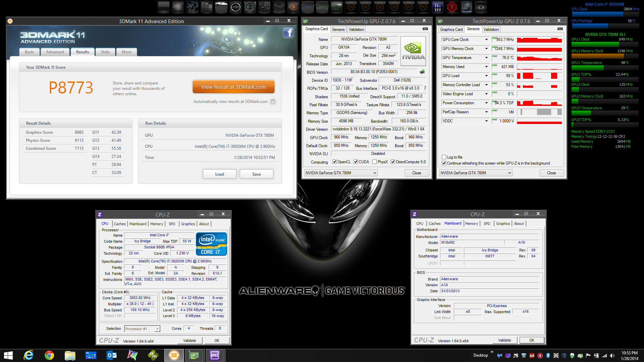
Task: Open Internet Explorer from the taskbar
Action: click(x=29, y=355)
